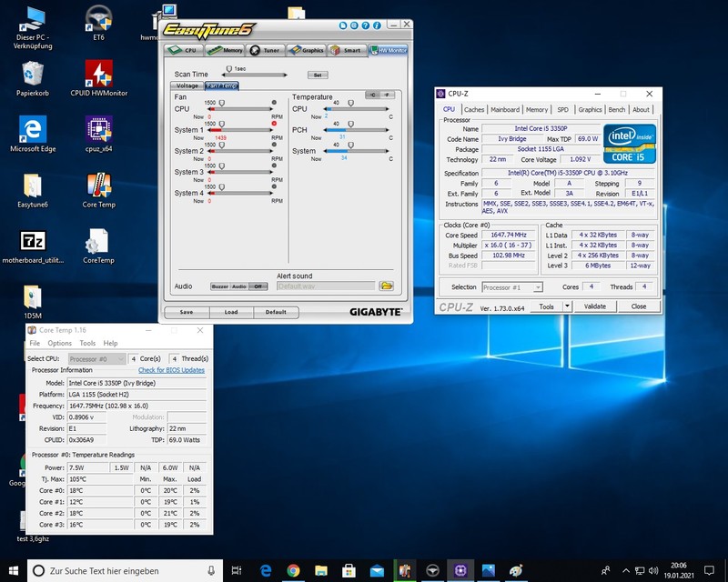Click the Papierkorb recycle bin icon
This screenshot has height=582, width=728.
(33, 75)
